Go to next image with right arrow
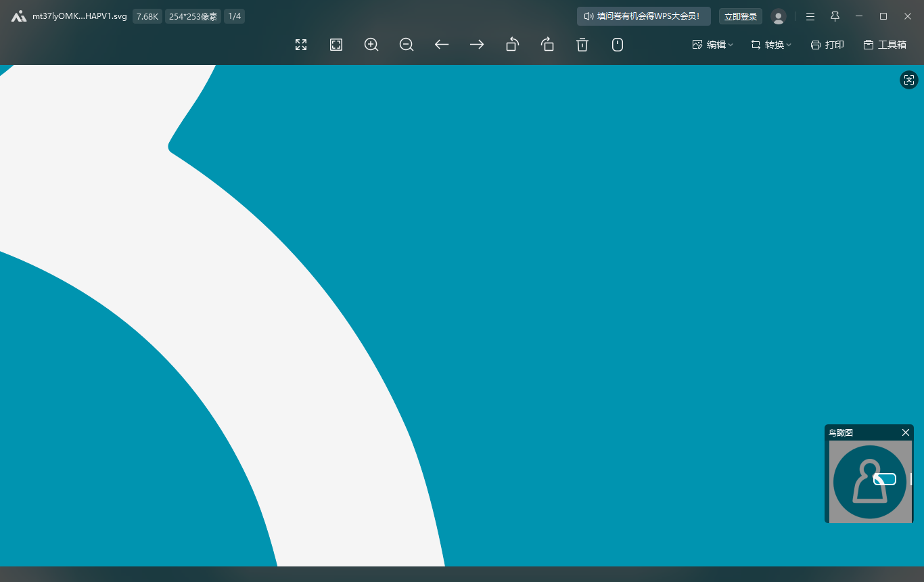The width and height of the screenshot is (924, 582). (x=477, y=45)
